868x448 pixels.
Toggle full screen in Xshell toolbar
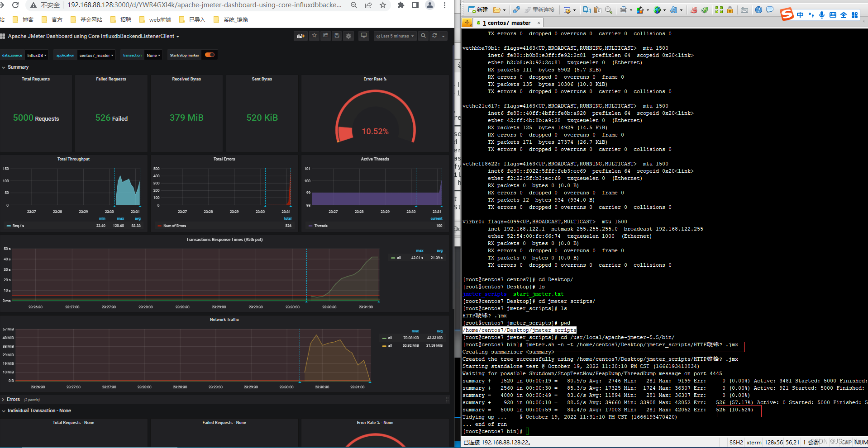pos(719,10)
